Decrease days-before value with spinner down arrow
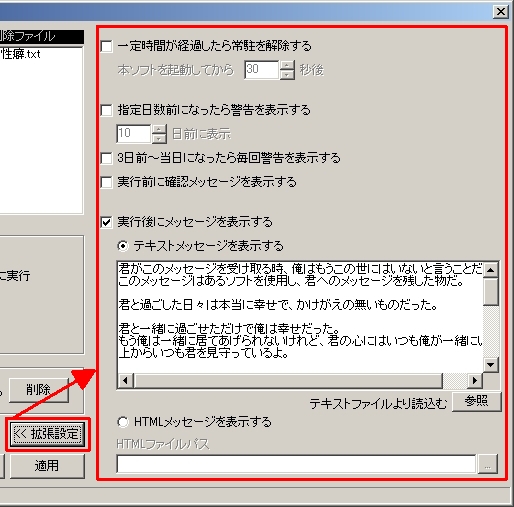The image size is (514, 507). click(x=159, y=139)
